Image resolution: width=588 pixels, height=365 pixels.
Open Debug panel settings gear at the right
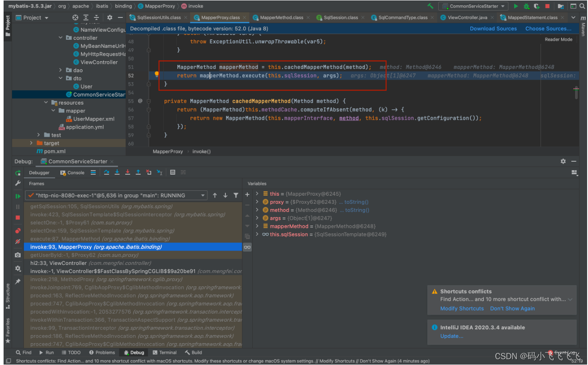(x=563, y=161)
